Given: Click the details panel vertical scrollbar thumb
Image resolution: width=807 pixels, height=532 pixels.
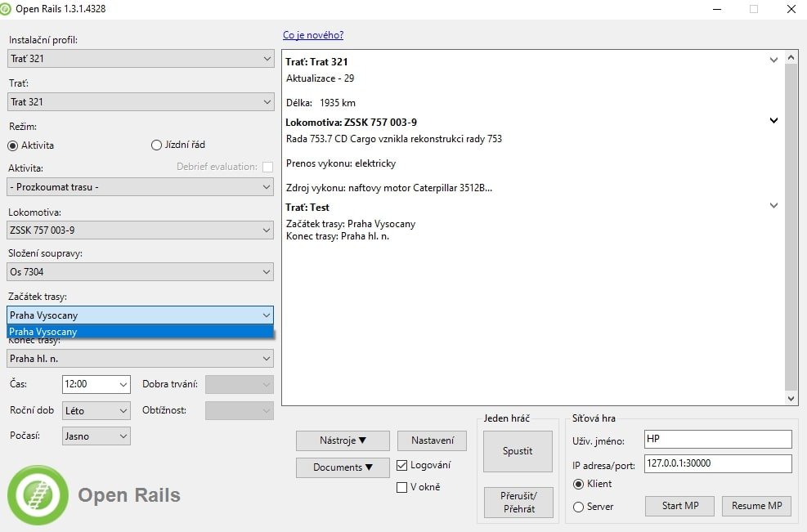Looking at the screenshot, I should (x=791, y=227).
